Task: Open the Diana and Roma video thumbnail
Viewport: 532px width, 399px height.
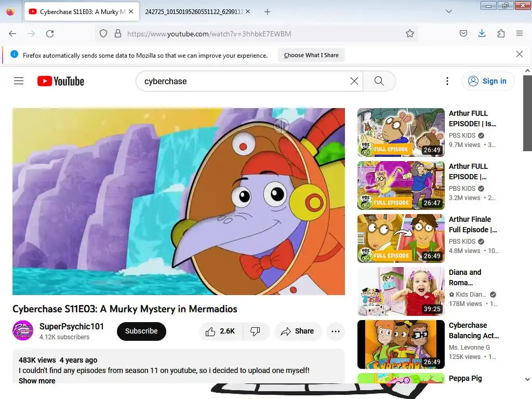Action: click(x=401, y=291)
